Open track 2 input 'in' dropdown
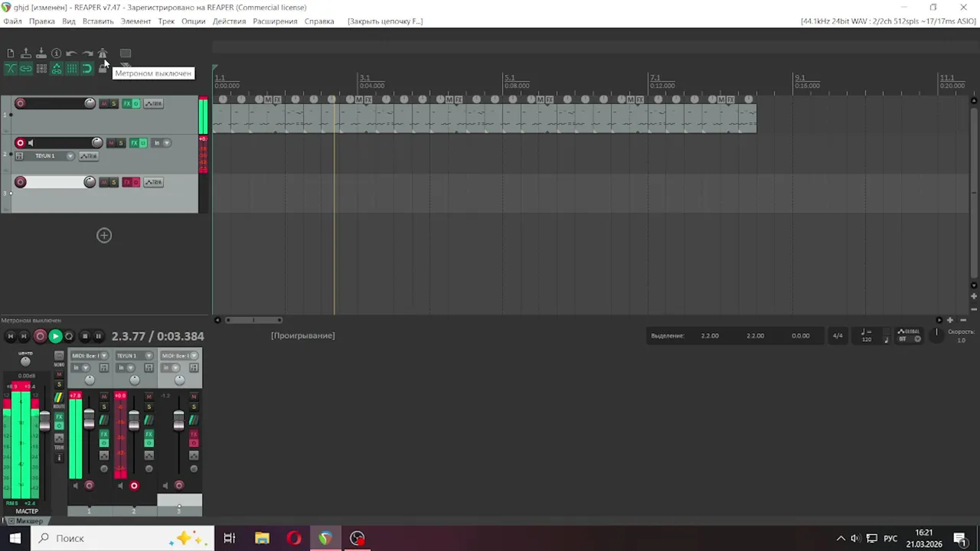This screenshot has height=551, width=980. [161, 142]
